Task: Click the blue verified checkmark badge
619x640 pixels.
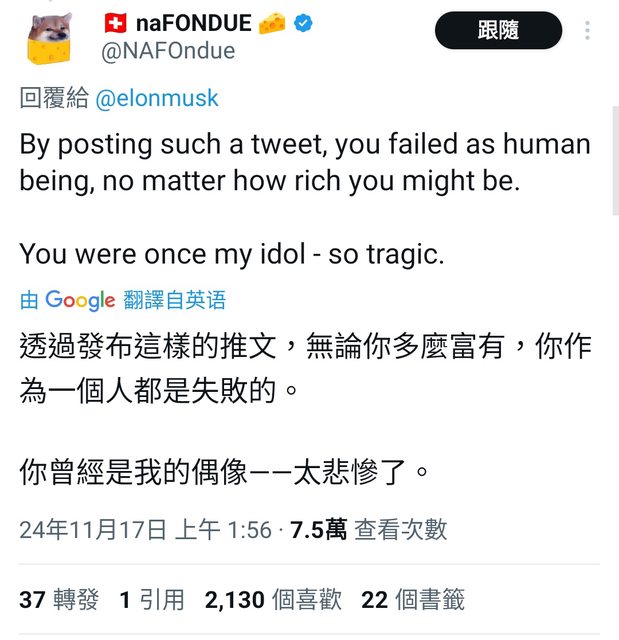Action: 303,23
